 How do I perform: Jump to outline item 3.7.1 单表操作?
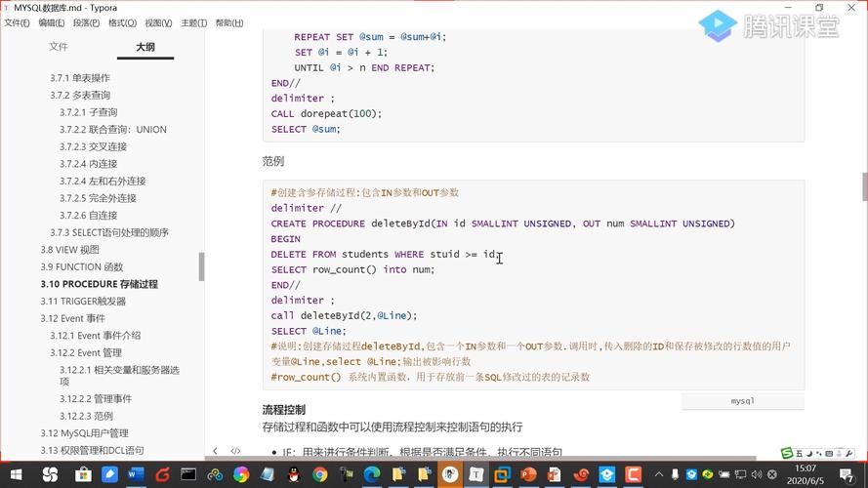[x=80, y=78]
